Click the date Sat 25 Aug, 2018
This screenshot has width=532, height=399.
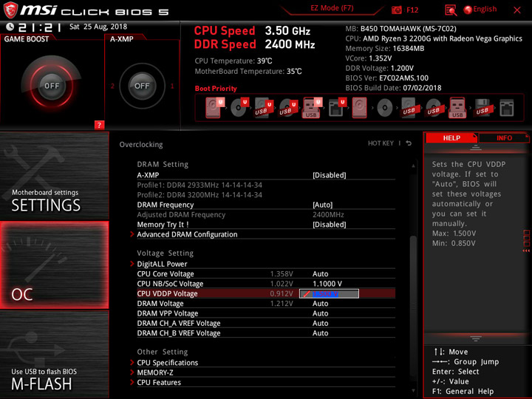coord(98,27)
